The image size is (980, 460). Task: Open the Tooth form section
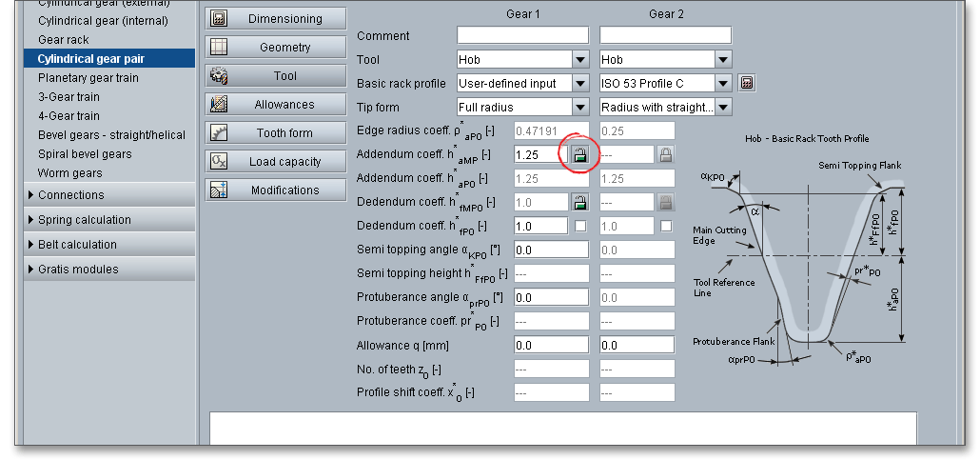pyautogui.click(x=275, y=133)
